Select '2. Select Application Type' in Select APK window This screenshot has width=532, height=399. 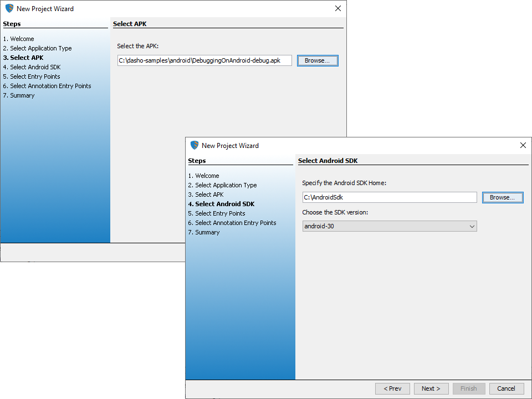tap(37, 48)
